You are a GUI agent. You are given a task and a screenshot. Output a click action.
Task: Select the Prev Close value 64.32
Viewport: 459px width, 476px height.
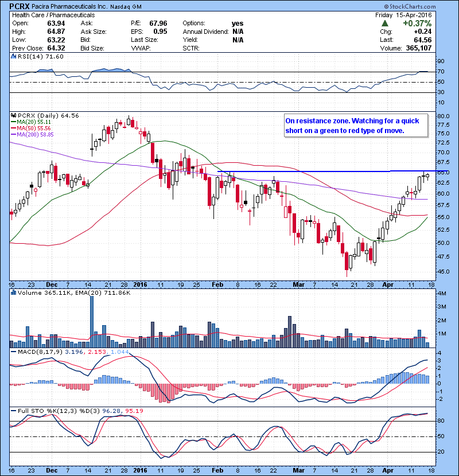click(x=56, y=48)
